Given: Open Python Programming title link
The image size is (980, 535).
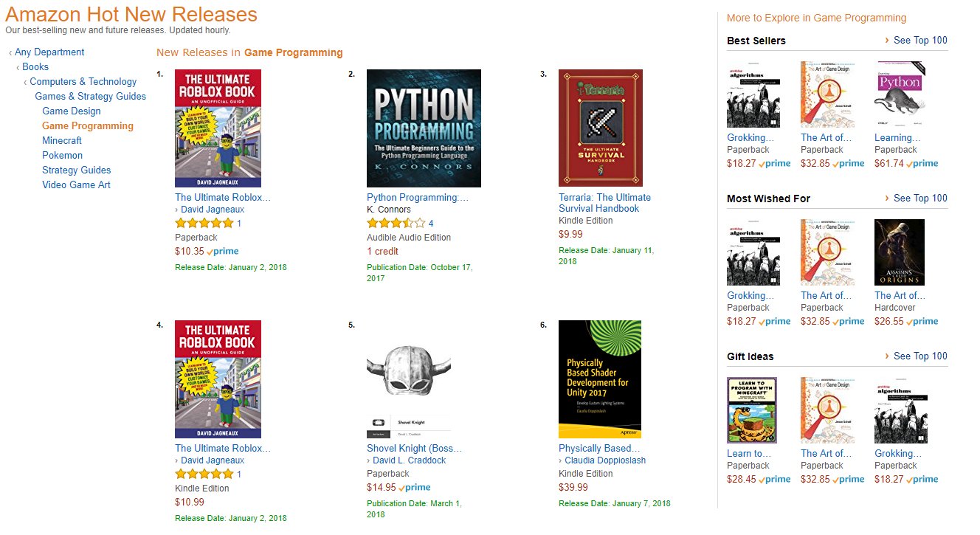Looking at the screenshot, I should click(x=418, y=198).
